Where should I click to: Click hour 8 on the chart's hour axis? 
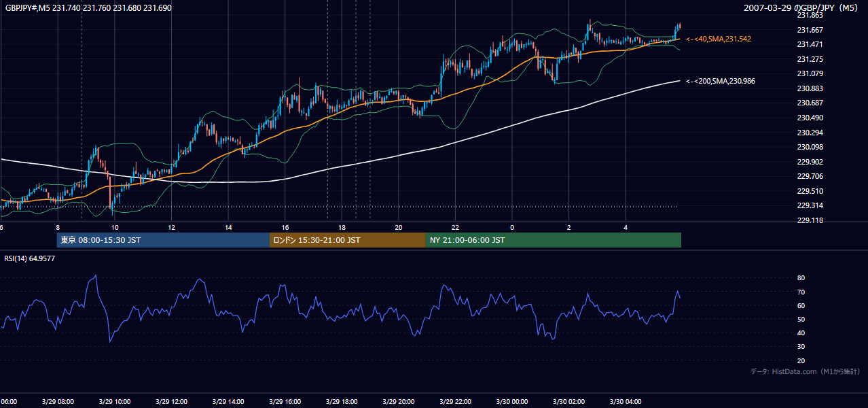pos(58,227)
